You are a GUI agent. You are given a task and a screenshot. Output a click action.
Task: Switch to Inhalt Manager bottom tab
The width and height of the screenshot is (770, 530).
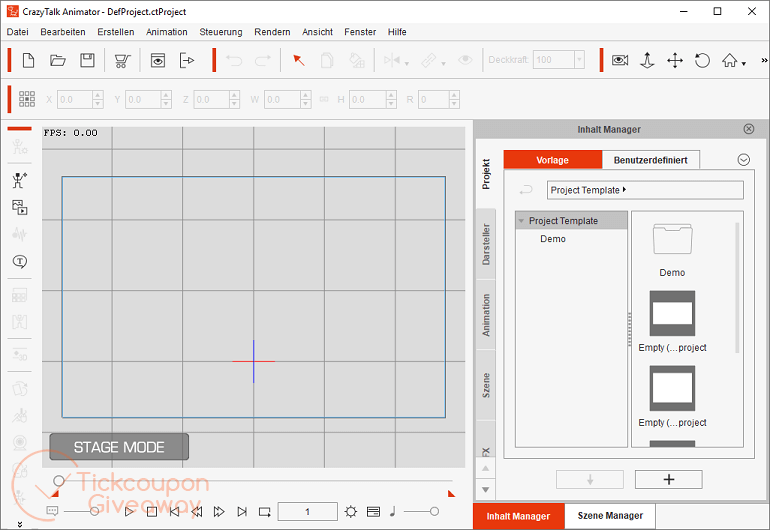(x=518, y=516)
